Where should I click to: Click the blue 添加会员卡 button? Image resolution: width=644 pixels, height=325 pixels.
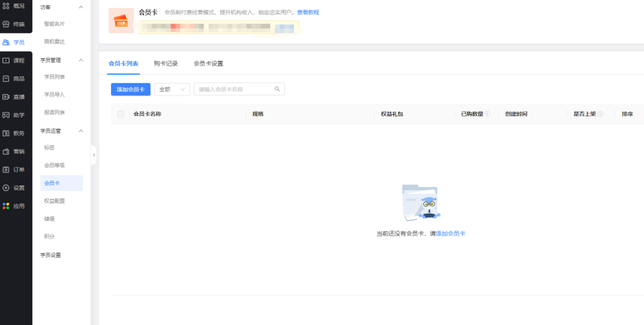coord(131,89)
